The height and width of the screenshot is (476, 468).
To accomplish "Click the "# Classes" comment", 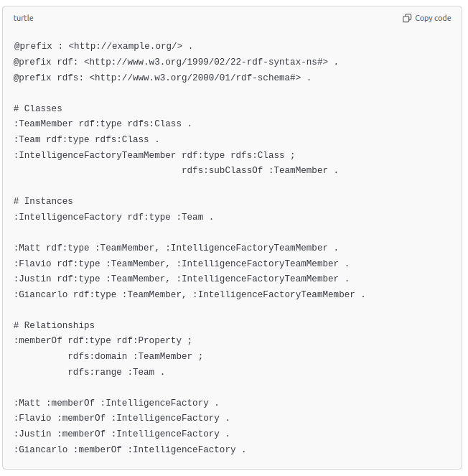I will (x=38, y=108).
